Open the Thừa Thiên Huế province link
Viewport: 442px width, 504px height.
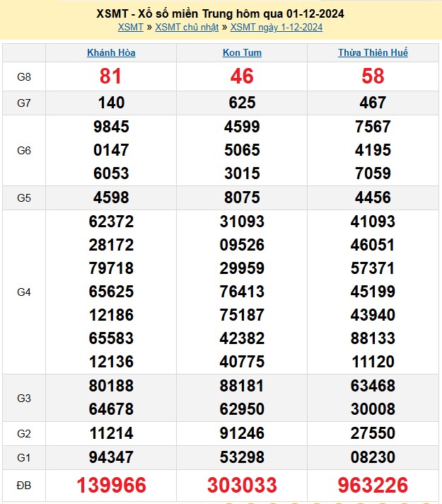click(373, 52)
